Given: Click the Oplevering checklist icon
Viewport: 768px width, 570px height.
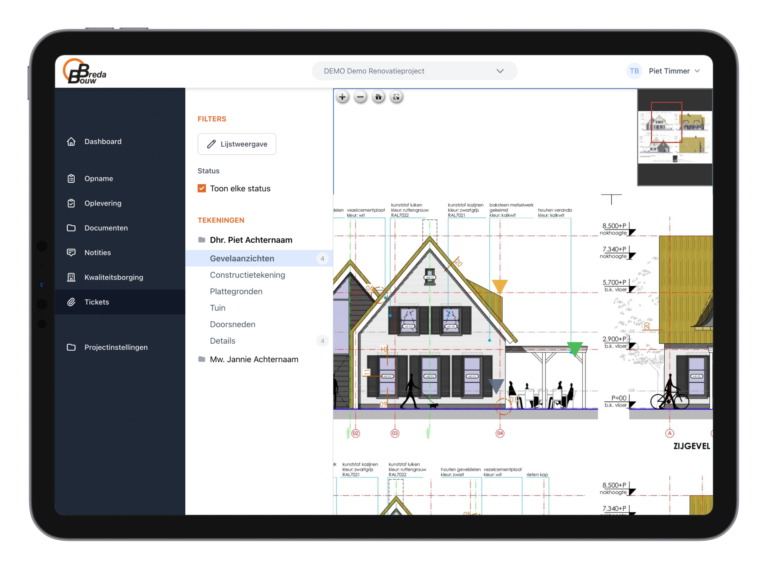Looking at the screenshot, I should pyautogui.click(x=71, y=204).
